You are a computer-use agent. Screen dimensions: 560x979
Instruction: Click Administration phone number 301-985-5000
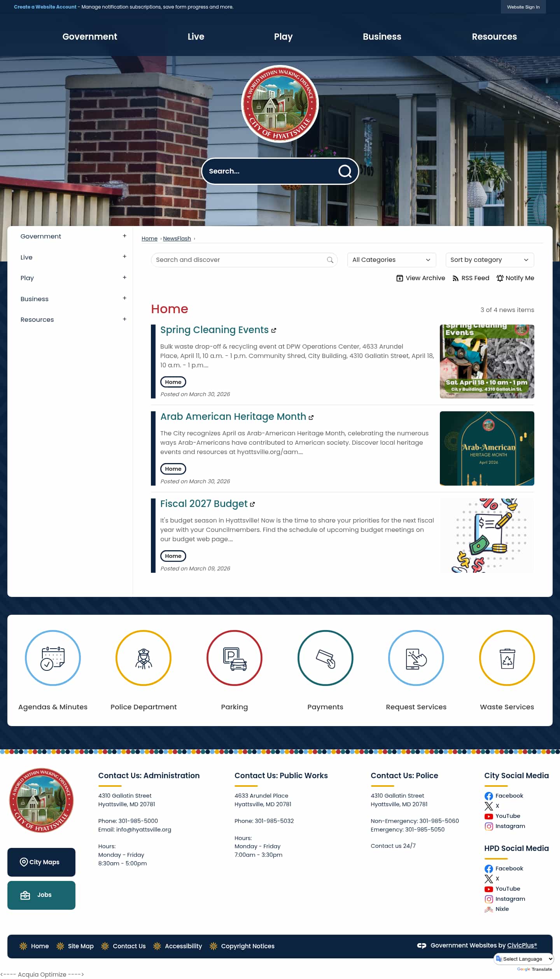138,821
